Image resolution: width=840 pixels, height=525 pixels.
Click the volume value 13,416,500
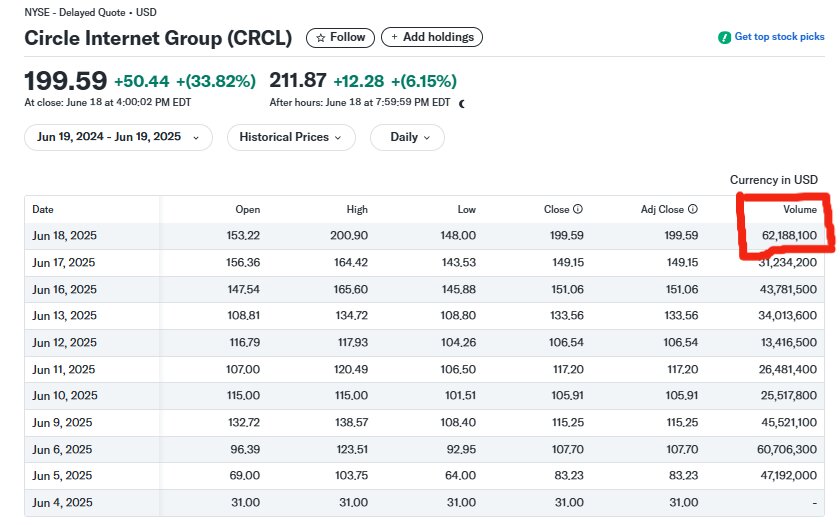[789, 342]
